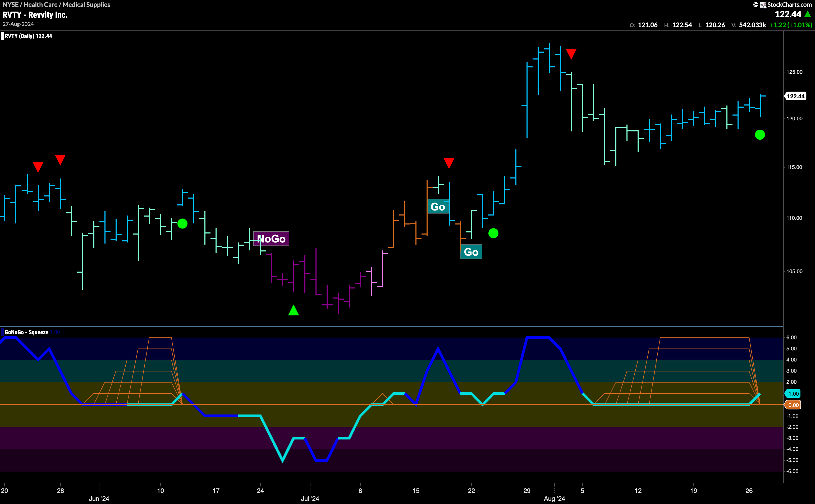Click the green circle marker near June 12
The width and height of the screenshot is (815, 504).
(x=182, y=224)
